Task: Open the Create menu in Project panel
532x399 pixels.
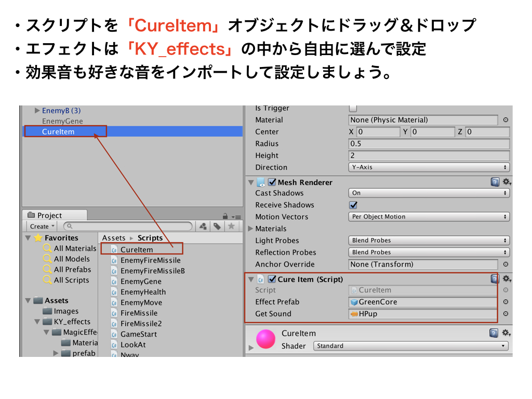Action: tap(42, 227)
